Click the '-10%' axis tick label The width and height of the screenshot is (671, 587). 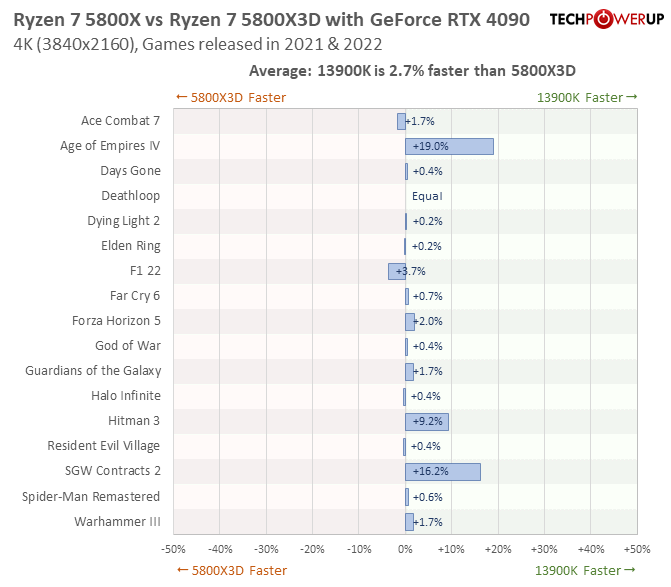(359, 549)
